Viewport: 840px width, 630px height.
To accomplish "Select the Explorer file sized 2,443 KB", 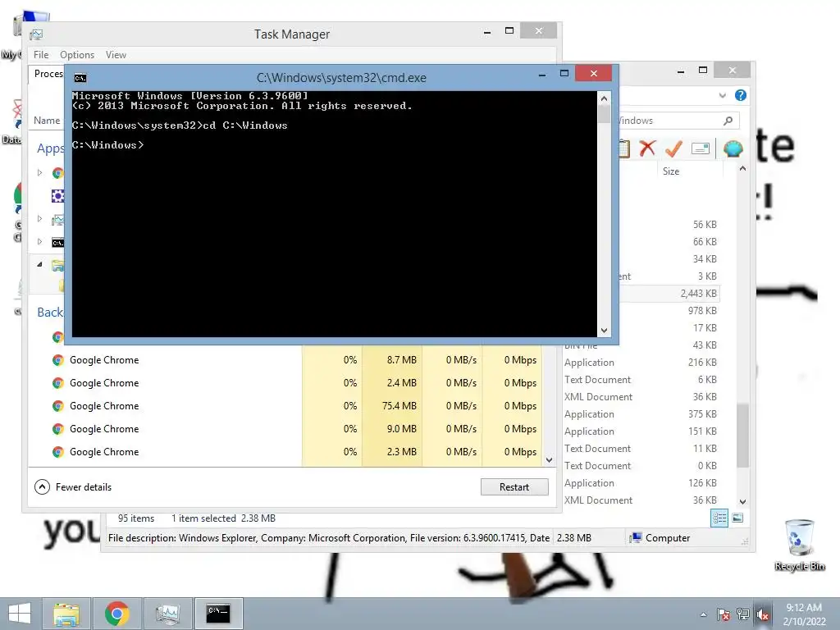I will (x=669, y=294).
